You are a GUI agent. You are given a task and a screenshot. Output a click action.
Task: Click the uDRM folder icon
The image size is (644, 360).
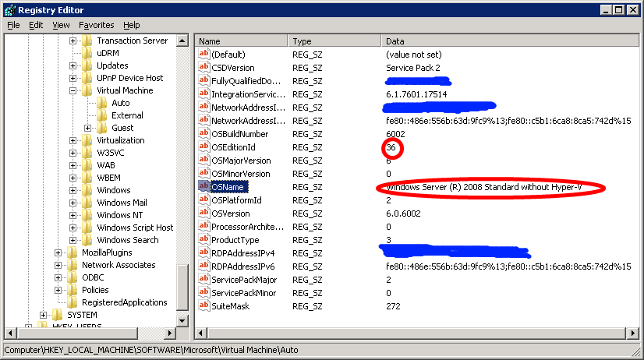click(x=87, y=53)
